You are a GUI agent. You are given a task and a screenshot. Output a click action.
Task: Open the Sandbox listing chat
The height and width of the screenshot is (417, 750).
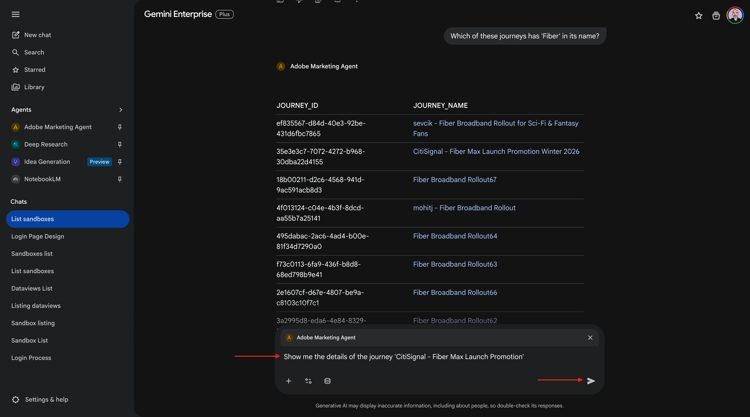pyautogui.click(x=33, y=323)
